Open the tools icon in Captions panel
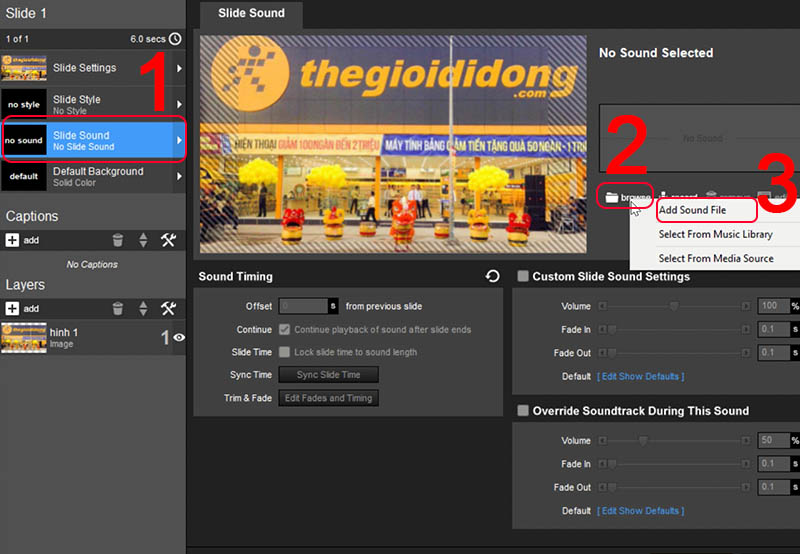The width and height of the screenshot is (800, 554). pos(168,240)
